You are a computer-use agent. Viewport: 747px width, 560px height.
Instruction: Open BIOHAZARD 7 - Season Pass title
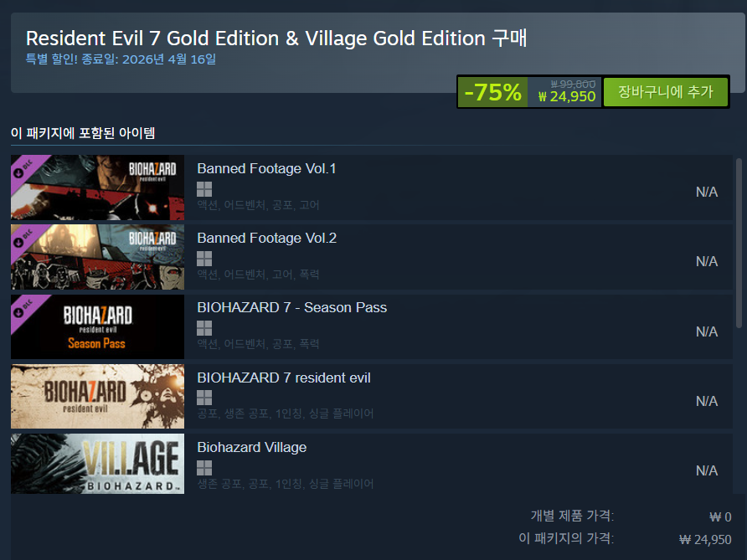pyautogui.click(x=291, y=307)
